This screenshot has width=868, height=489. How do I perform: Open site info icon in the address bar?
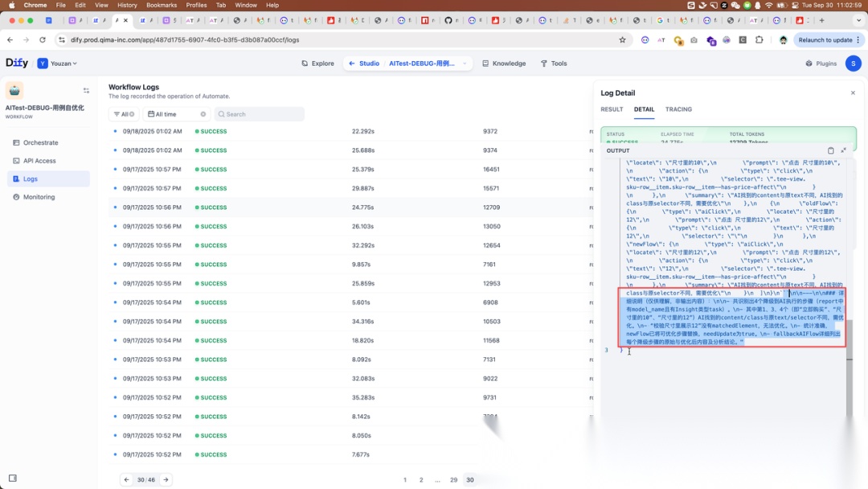(62, 40)
